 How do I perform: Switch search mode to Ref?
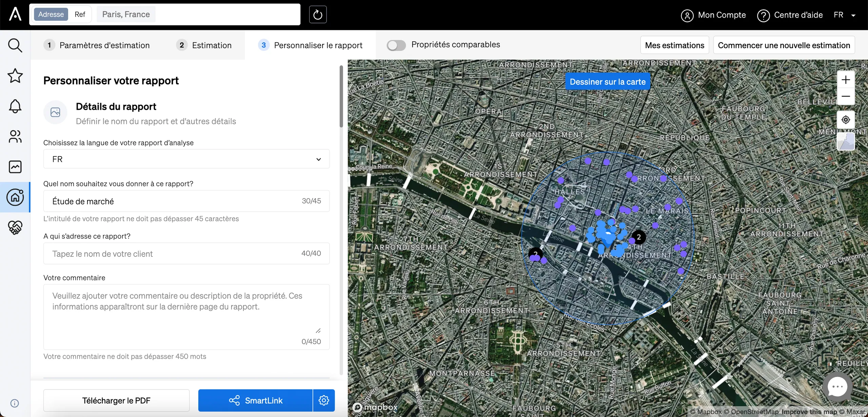[x=80, y=14]
